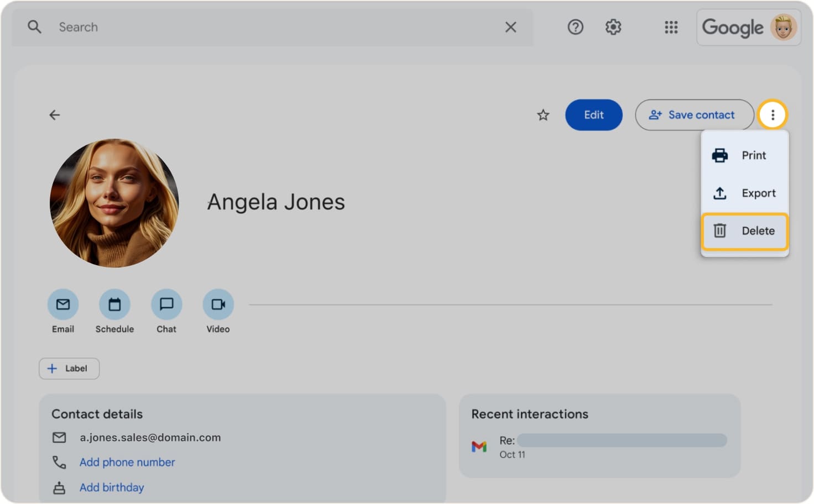Click the Gmail icon under Recent interactions
This screenshot has width=814, height=504.
[x=479, y=446]
